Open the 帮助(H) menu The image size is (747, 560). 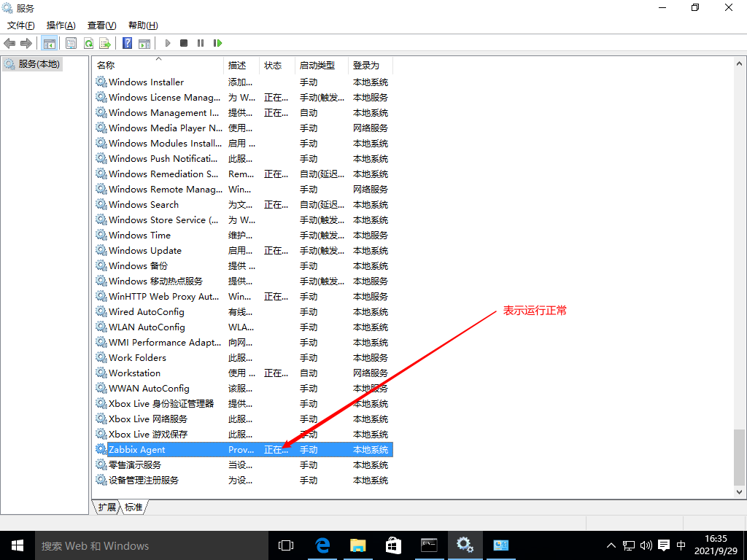tap(144, 26)
